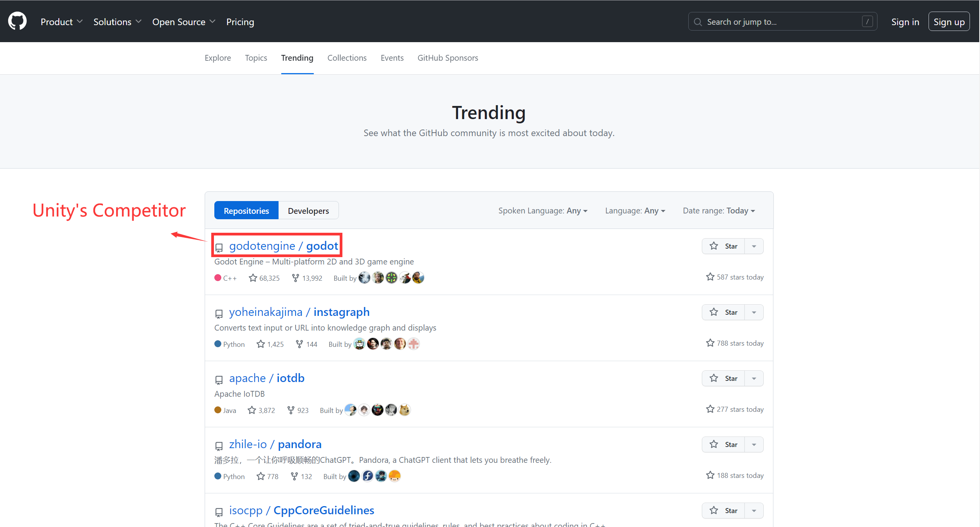Star the yoheinakajima instagraph repository
This screenshot has width=980, height=527.
pos(723,312)
